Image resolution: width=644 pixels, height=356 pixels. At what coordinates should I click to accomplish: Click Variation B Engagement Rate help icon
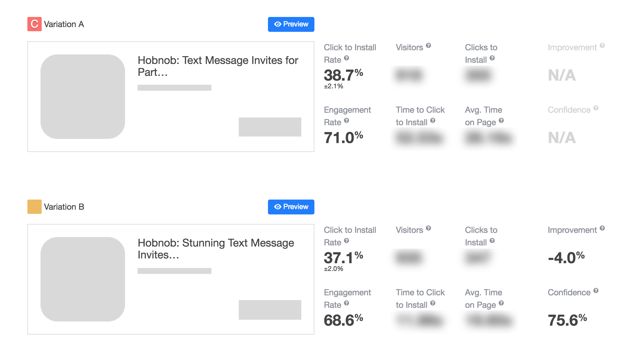tap(346, 303)
